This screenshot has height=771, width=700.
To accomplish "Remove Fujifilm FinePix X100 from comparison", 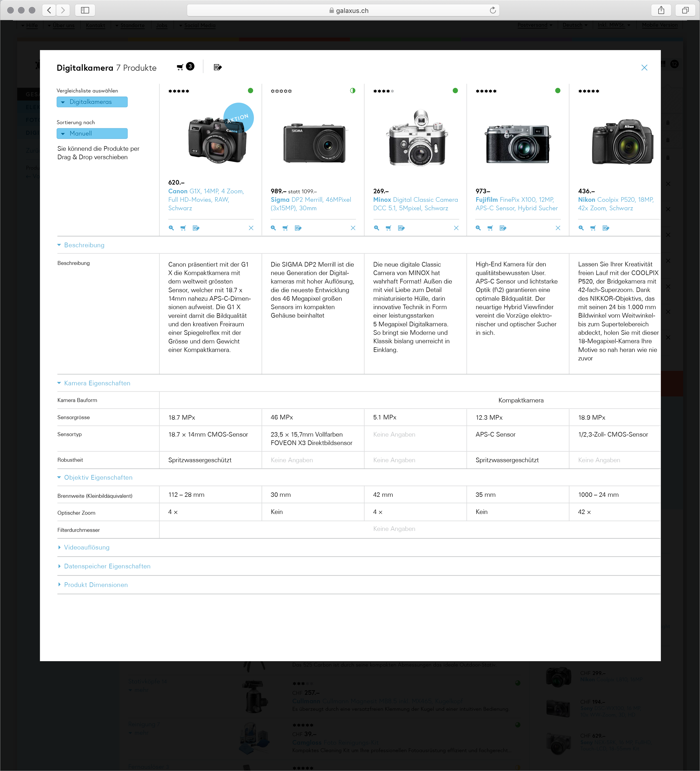I will pos(558,228).
